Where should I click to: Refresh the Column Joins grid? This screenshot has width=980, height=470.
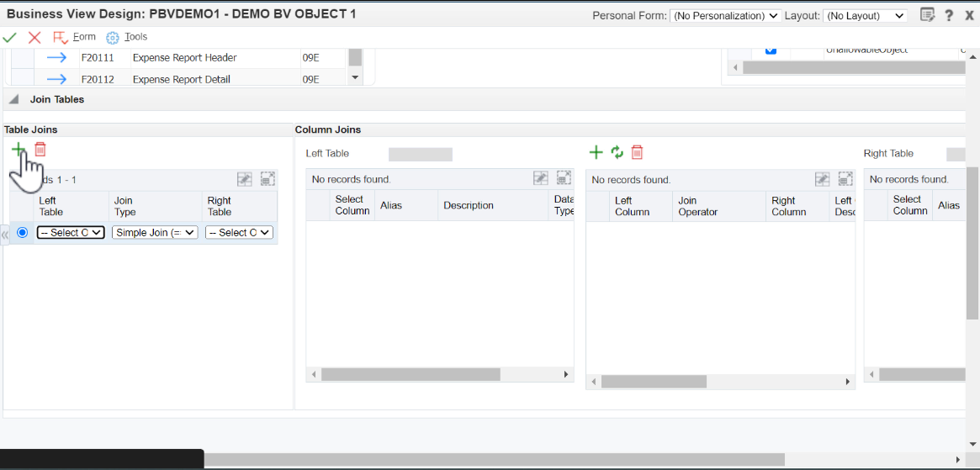[x=617, y=152]
